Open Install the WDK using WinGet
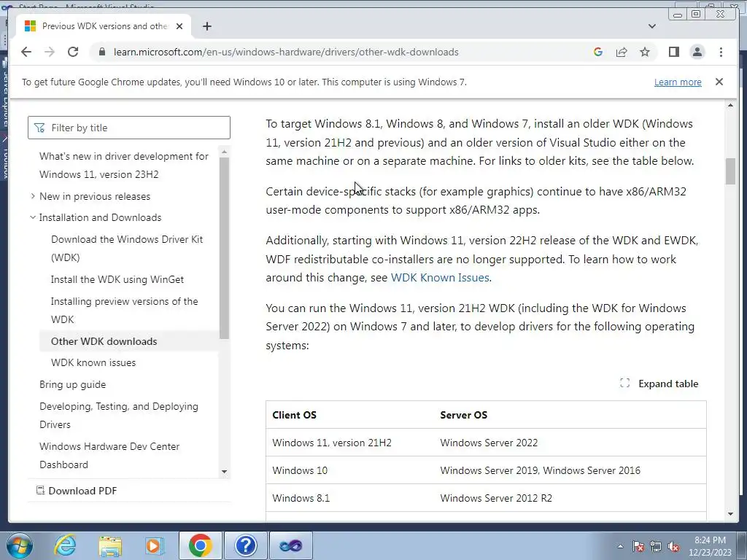Viewport: 747px width, 560px height. 117,279
